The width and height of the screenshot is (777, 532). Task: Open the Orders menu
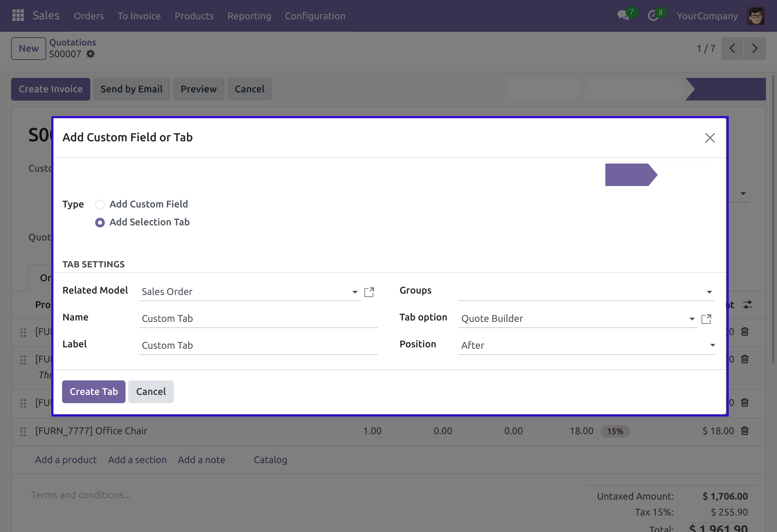click(89, 16)
